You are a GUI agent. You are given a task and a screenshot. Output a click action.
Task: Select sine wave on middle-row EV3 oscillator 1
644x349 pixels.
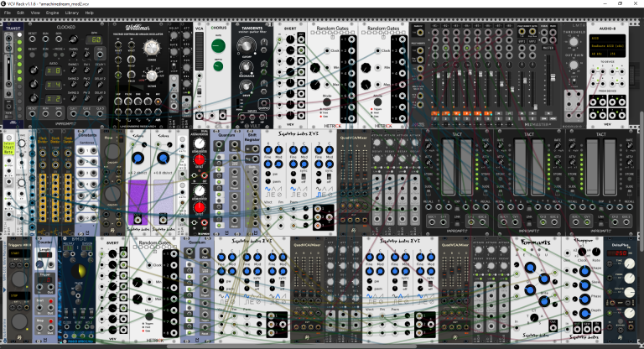coord(267,189)
